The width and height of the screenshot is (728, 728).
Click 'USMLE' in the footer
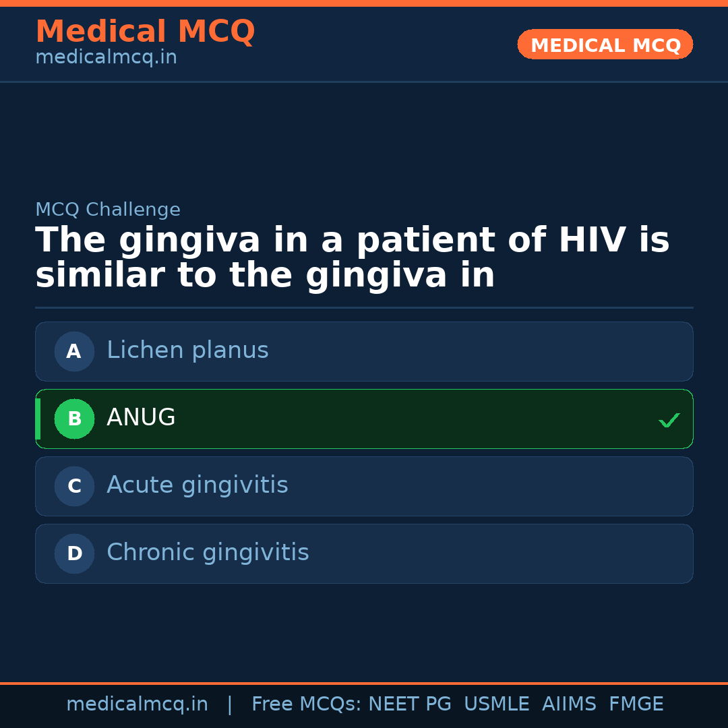496,704
